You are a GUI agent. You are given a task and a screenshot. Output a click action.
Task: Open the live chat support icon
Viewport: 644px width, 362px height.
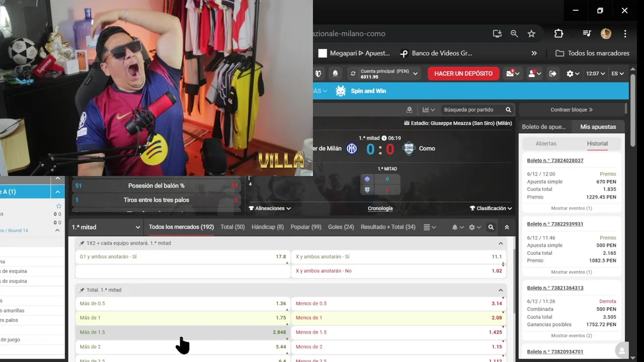point(622,350)
